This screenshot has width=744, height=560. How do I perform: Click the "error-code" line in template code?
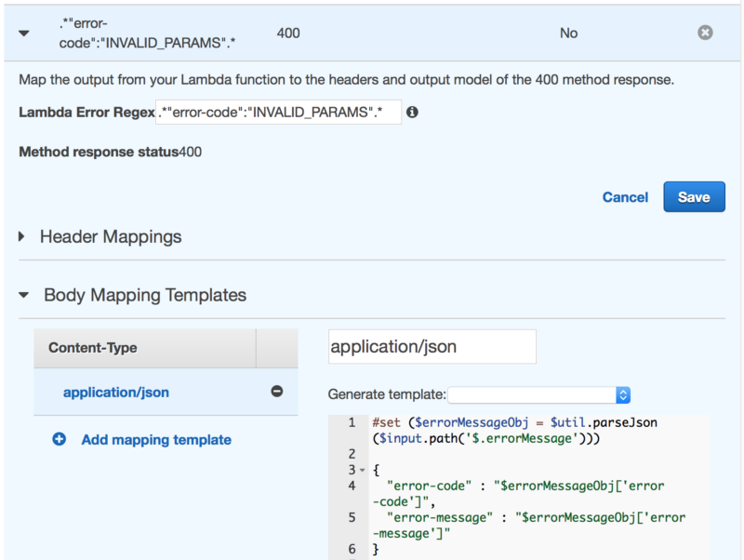click(518, 494)
